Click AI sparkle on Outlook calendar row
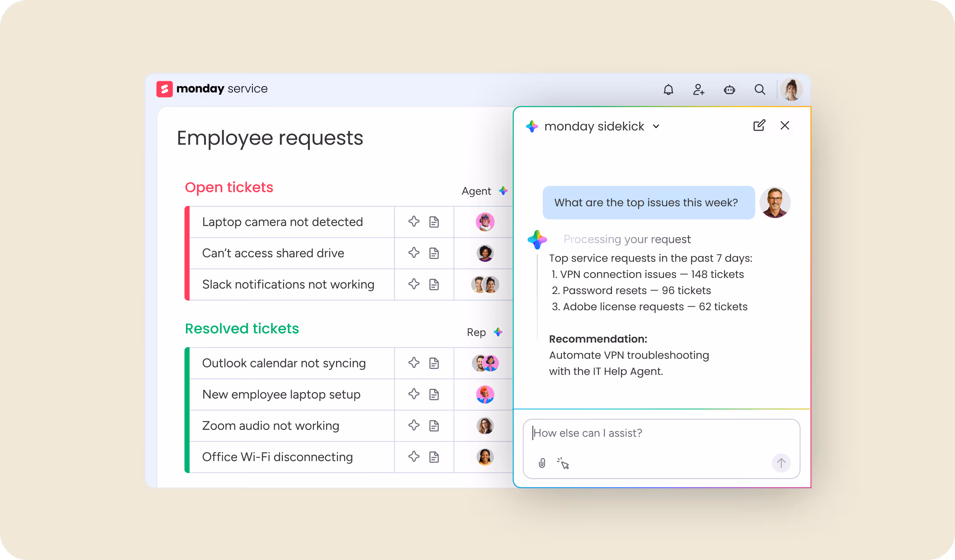 click(x=414, y=363)
